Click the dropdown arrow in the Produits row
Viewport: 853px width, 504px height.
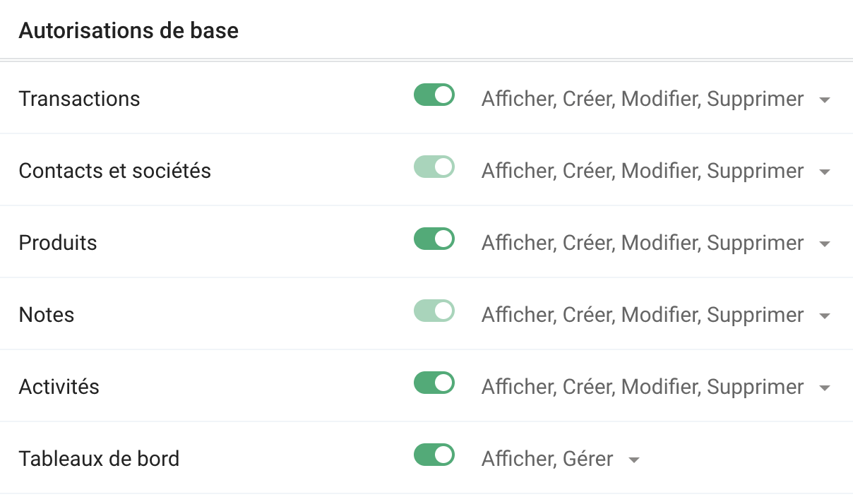click(824, 244)
